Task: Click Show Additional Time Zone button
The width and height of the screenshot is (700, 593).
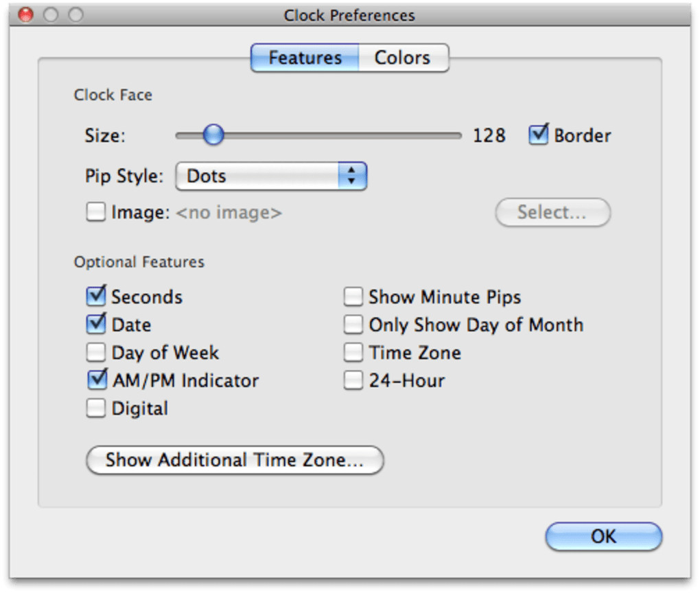Action: [234, 460]
